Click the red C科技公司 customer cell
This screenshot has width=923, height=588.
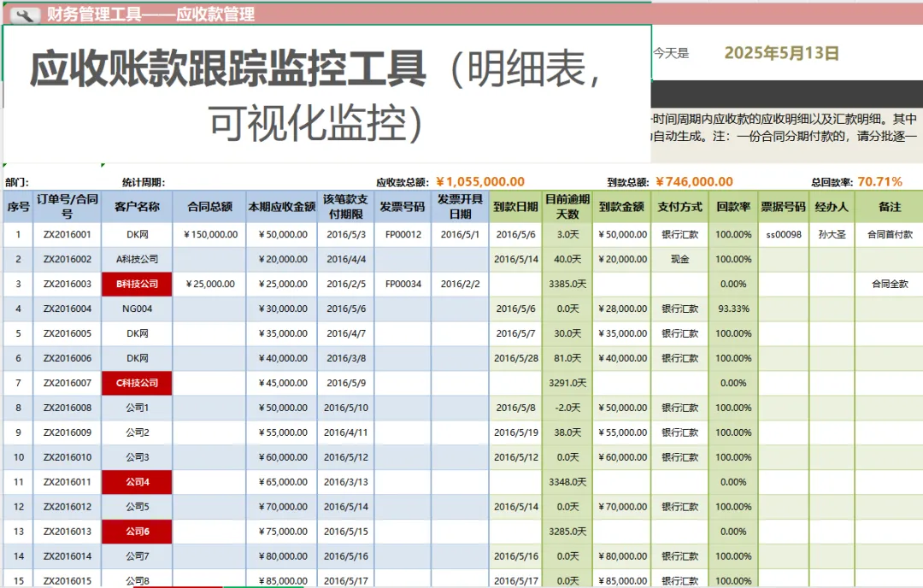coord(137,383)
